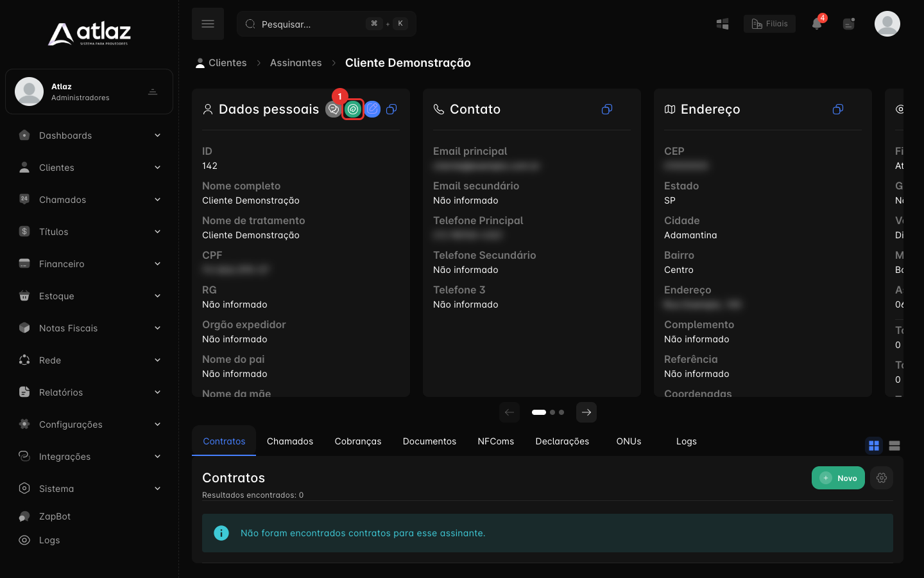Open the user avatar in the top right
The width and height of the screenshot is (924, 578).
(x=887, y=24)
